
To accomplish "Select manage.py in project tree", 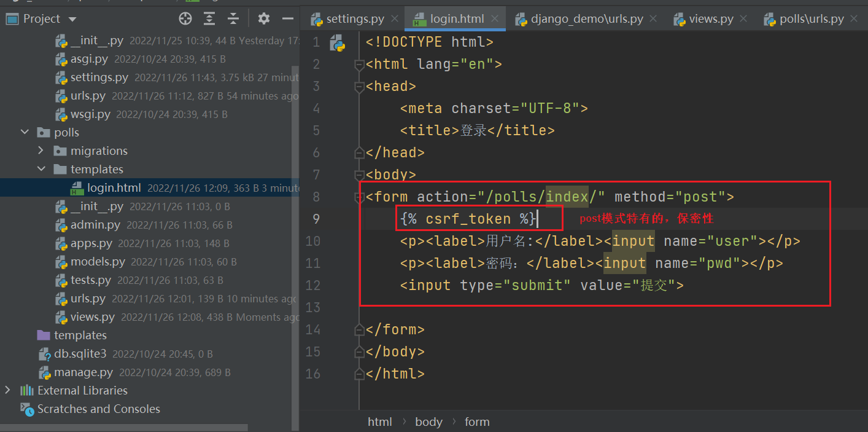I will (83, 372).
